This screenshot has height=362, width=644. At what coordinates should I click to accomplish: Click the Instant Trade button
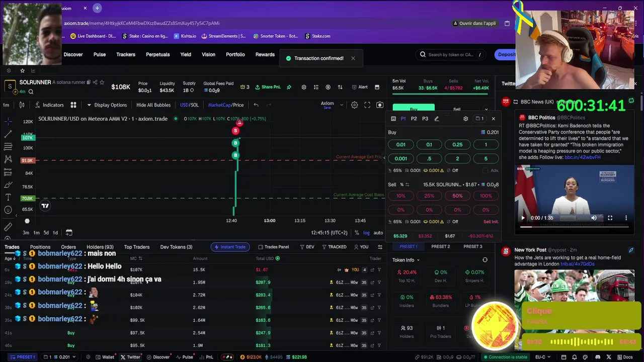click(231, 247)
